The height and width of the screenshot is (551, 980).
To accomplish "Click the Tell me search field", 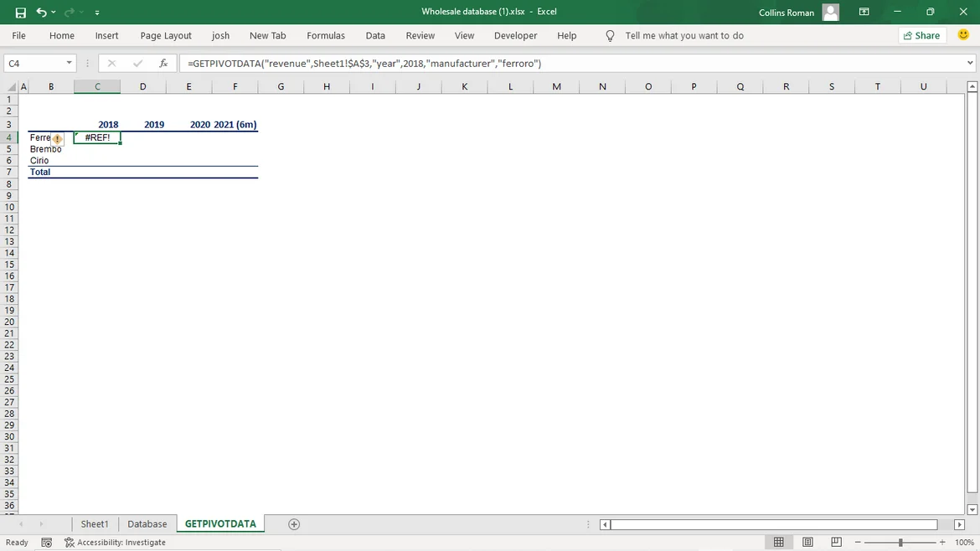I will click(683, 36).
